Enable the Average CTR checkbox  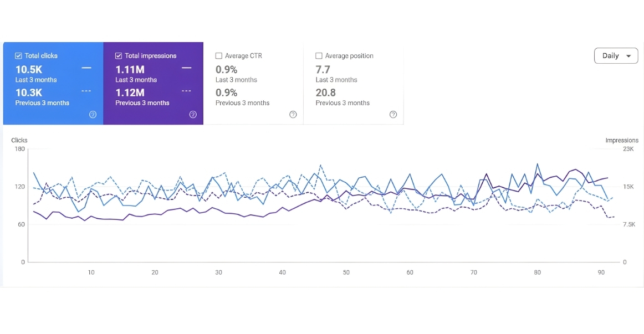219,56
